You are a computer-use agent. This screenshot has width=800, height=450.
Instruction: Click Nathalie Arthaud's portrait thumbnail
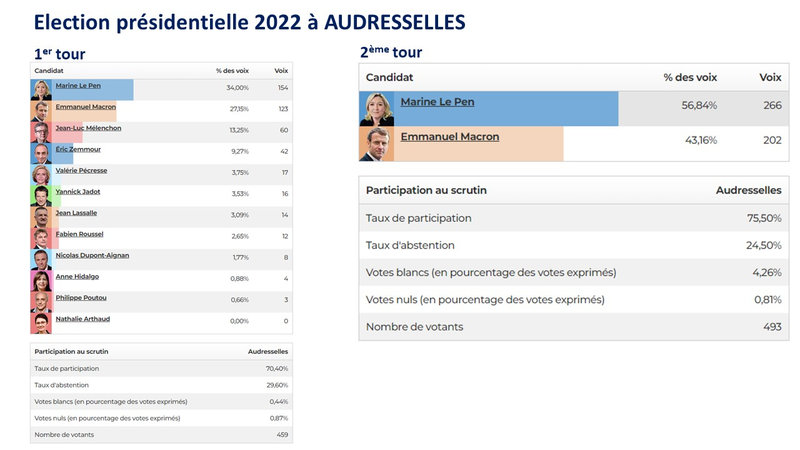[x=41, y=323]
